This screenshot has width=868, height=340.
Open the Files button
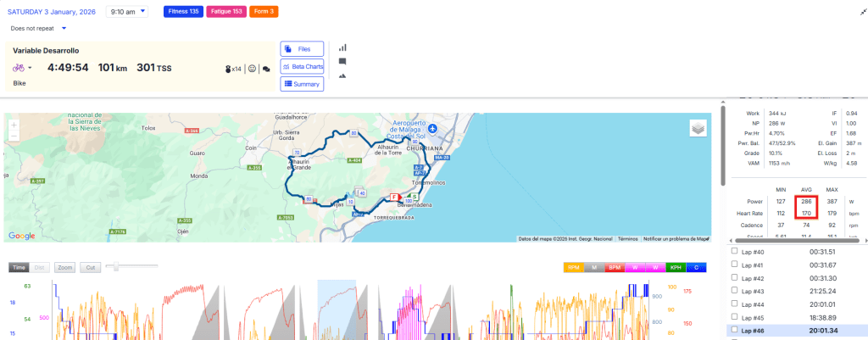[x=301, y=49]
